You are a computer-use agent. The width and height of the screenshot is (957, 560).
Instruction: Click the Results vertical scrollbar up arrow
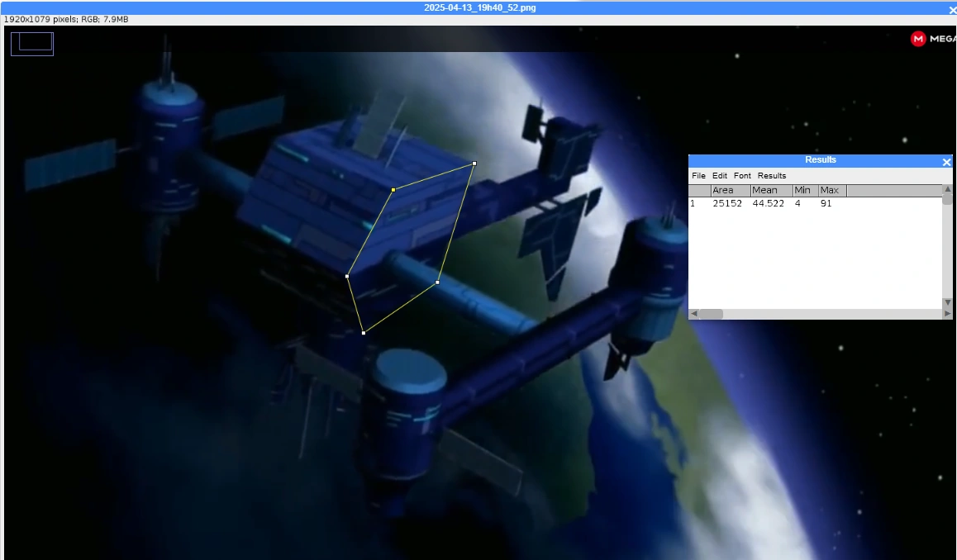(947, 189)
